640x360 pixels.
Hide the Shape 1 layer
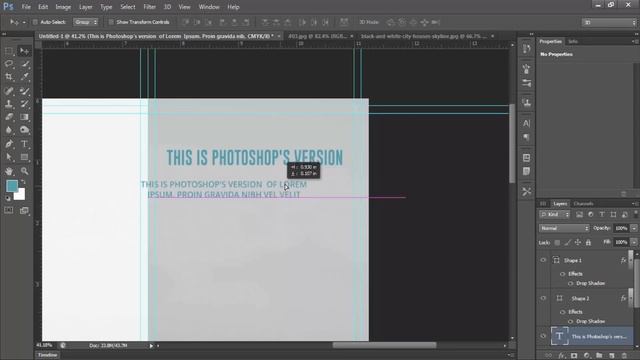coord(543,260)
